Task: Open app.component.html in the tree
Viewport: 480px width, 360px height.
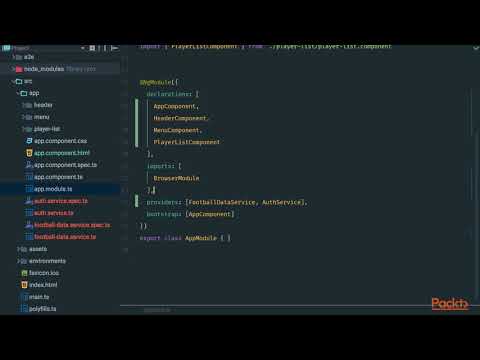Action: pyautogui.click(x=62, y=153)
